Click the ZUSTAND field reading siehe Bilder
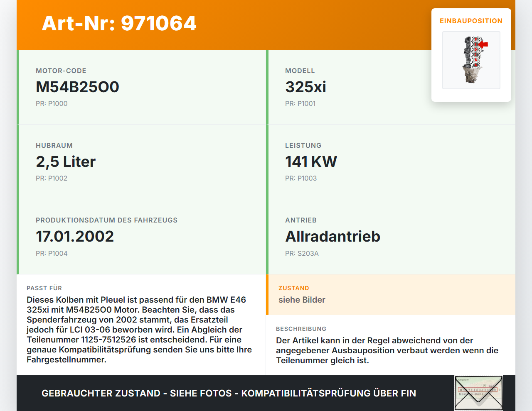The height and width of the screenshot is (411, 532). 302,300
